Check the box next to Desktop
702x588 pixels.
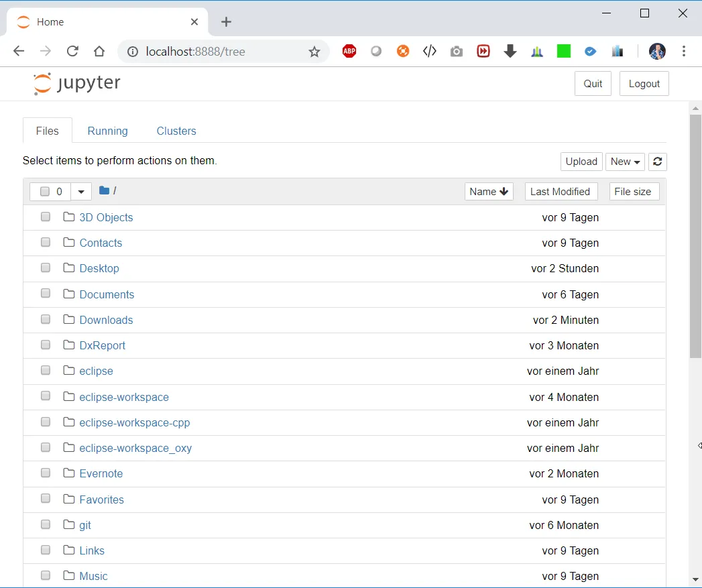pos(46,268)
